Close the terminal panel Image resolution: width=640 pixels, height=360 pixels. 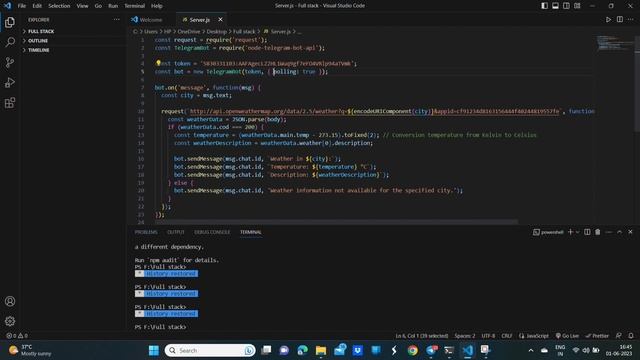630,232
